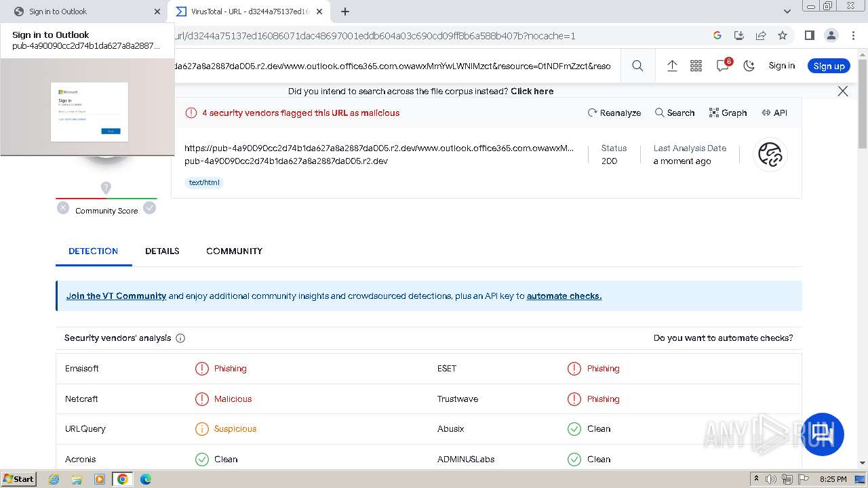This screenshot has width=868, height=488.
Task: Click the Trustwave Phishing result
Action: coord(593,399)
